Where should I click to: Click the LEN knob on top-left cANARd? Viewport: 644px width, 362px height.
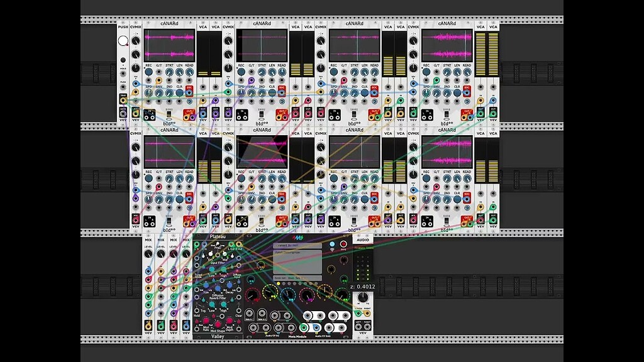(179, 72)
